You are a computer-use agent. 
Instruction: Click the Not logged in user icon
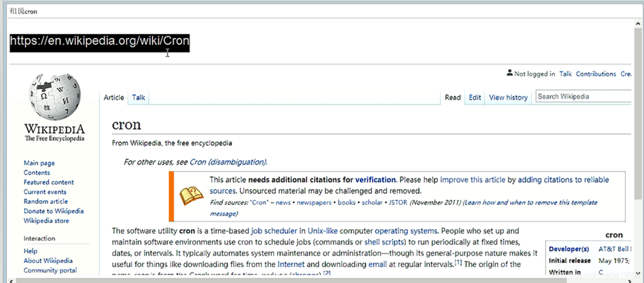pyautogui.click(x=509, y=73)
